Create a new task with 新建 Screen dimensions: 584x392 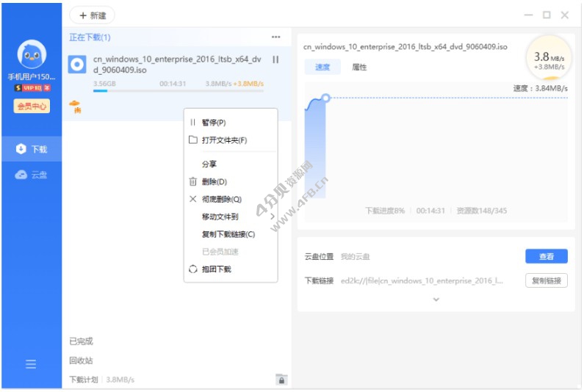pyautogui.click(x=93, y=15)
